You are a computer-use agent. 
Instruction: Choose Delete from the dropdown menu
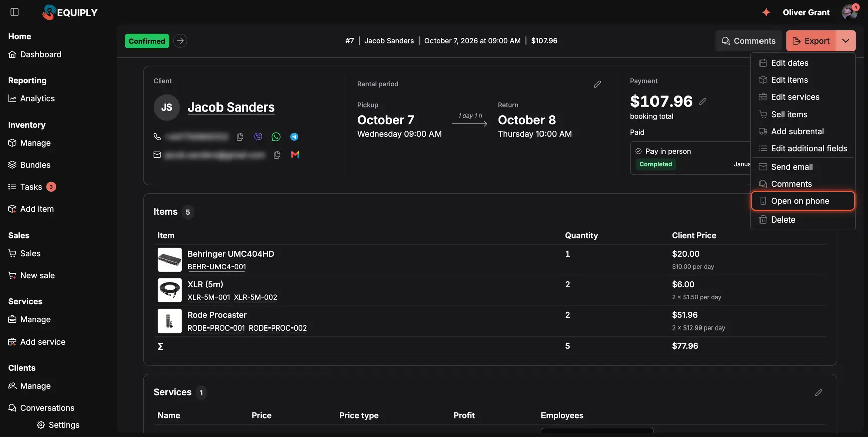coord(803,220)
